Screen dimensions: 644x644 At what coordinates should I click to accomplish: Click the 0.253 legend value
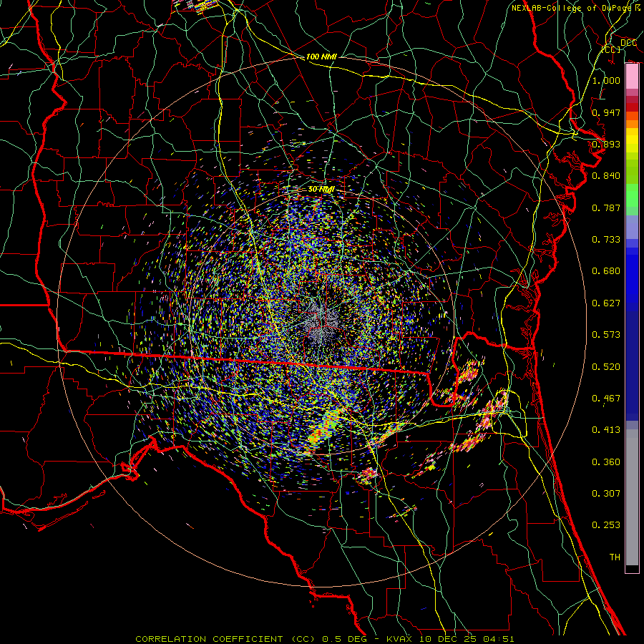tap(606, 525)
